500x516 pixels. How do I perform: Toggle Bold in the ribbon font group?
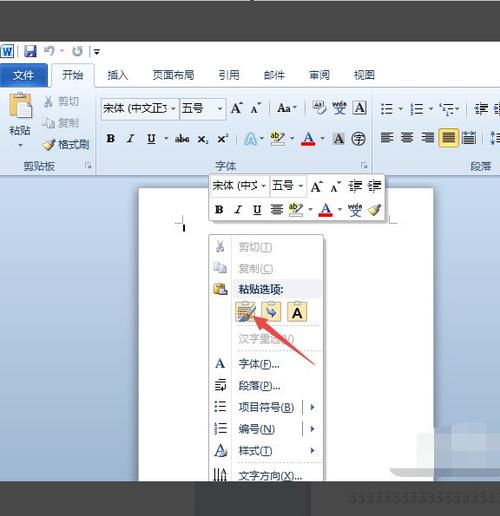[111, 138]
